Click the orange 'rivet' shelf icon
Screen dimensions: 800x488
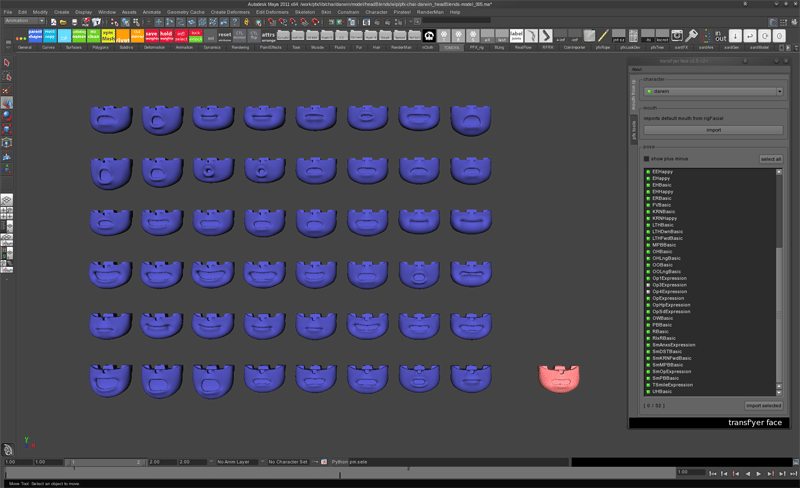click(x=123, y=35)
